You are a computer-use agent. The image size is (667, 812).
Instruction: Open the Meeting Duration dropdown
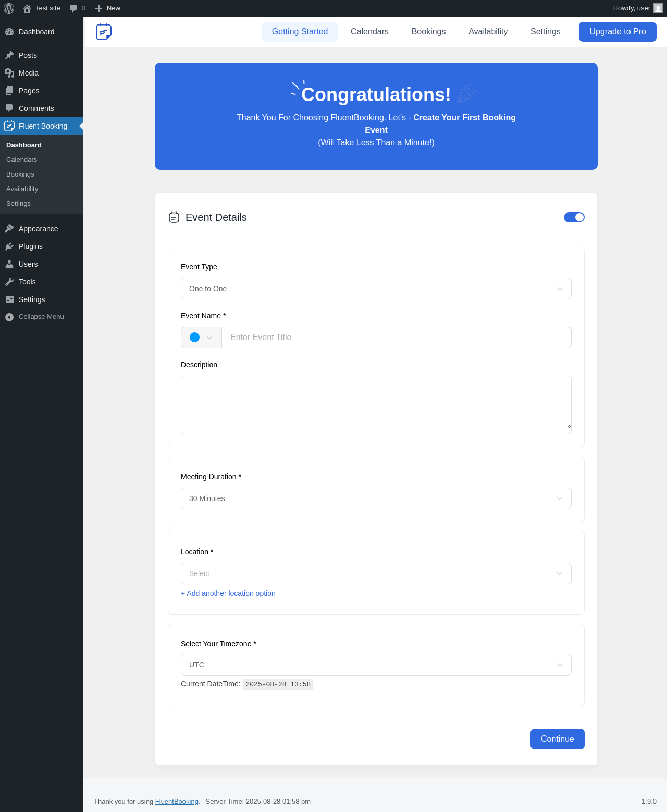pyautogui.click(x=376, y=498)
